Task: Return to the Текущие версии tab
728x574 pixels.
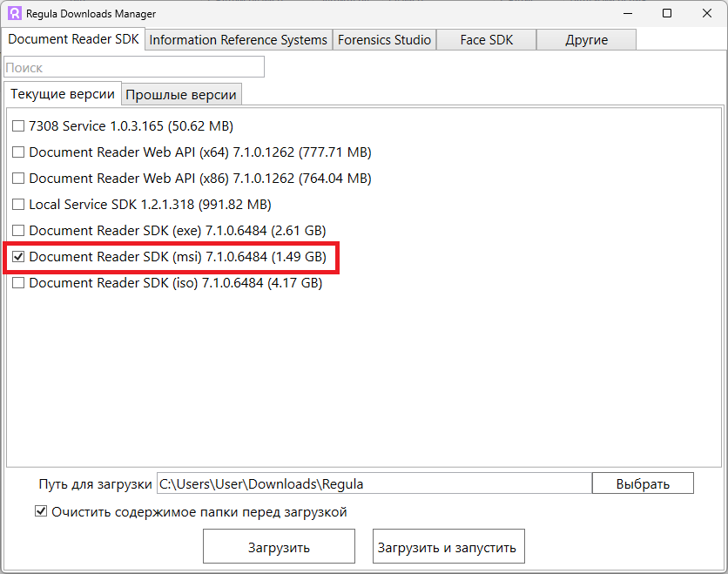Action: [x=62, y=94]
